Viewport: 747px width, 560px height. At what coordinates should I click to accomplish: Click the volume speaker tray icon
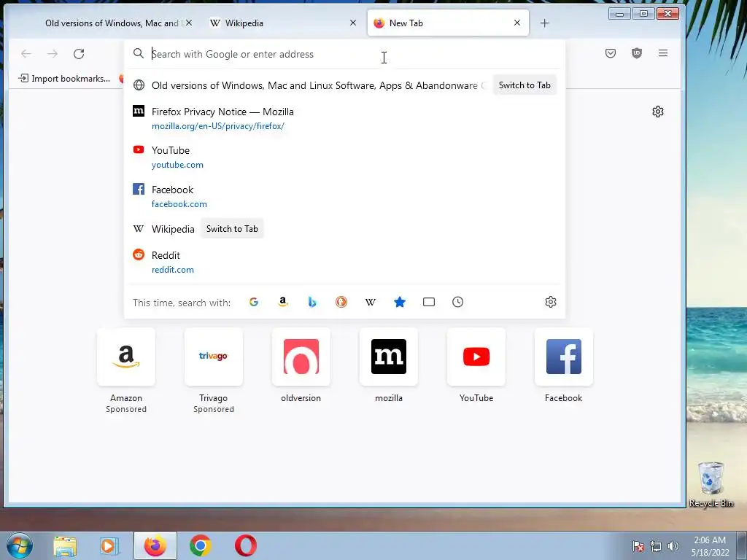click(673, 546)
